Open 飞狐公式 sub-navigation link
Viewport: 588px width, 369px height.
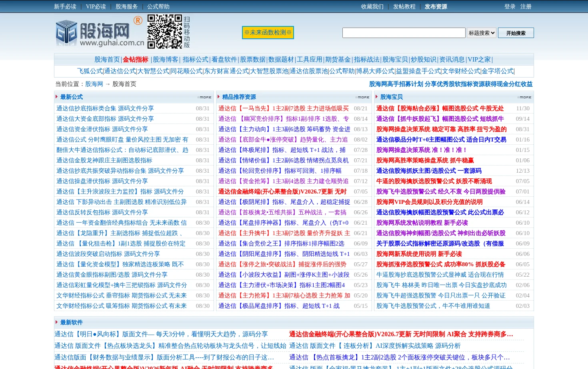click(x=90, y=71)
